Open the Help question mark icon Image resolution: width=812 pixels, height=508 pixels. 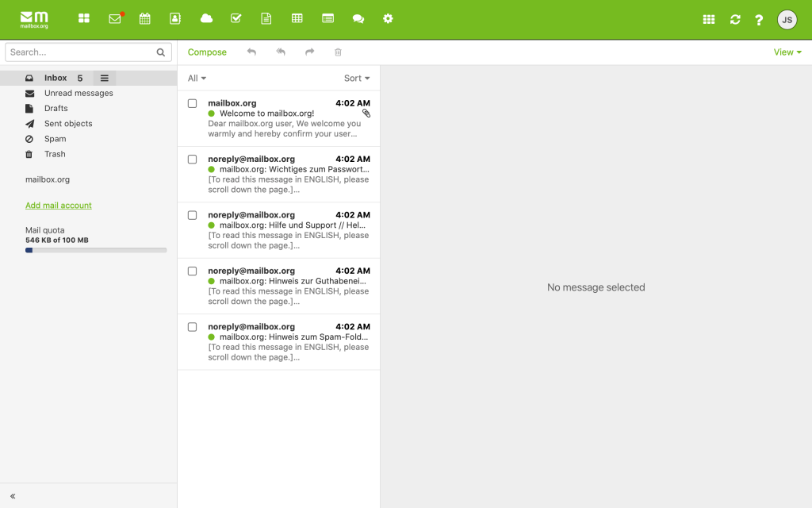tap(759, 20)
